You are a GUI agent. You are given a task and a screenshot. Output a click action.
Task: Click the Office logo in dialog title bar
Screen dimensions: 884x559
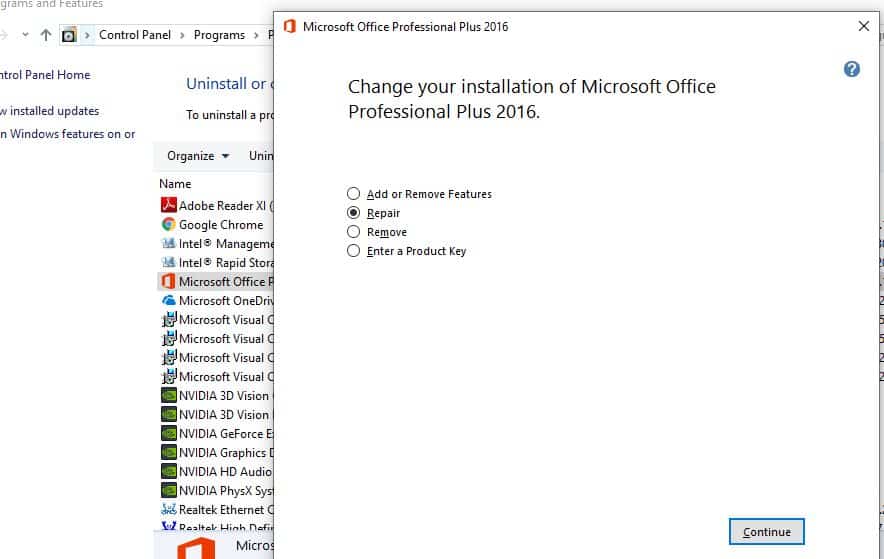290,26
